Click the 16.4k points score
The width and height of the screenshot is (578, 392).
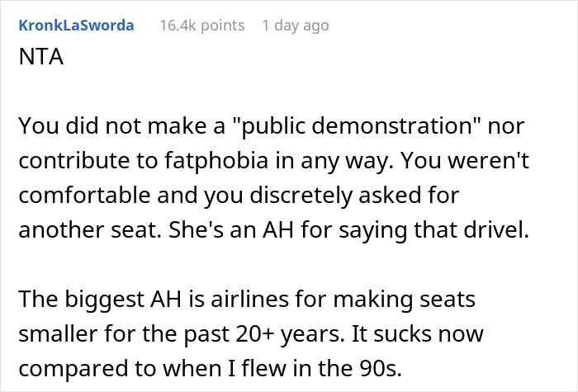tap(202, 26)
